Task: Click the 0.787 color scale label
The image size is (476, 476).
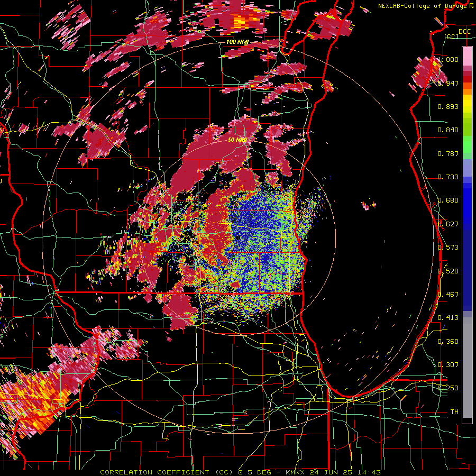Action: (x=448, y=153)
